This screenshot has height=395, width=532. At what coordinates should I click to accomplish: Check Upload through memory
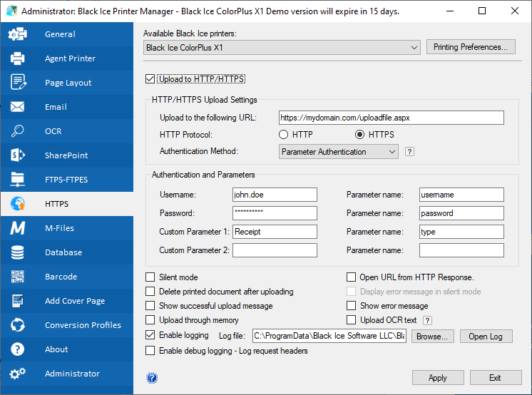pos(150,319)
